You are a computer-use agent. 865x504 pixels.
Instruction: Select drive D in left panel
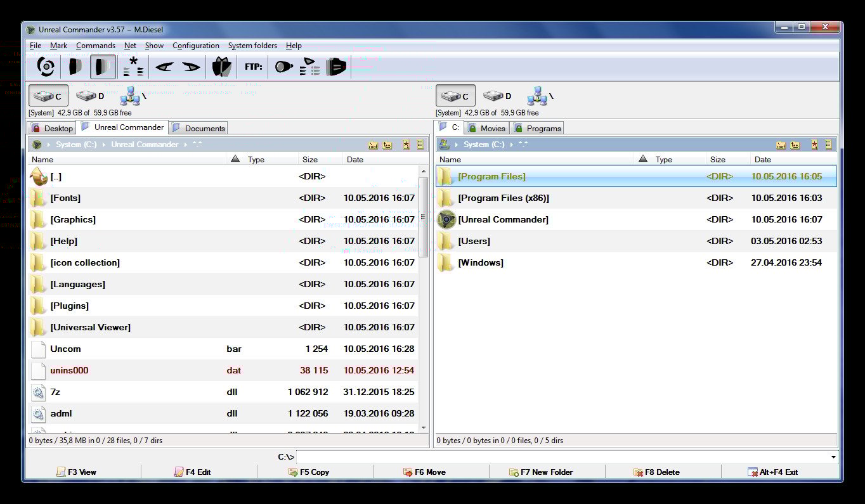click(x=90, y=96)
